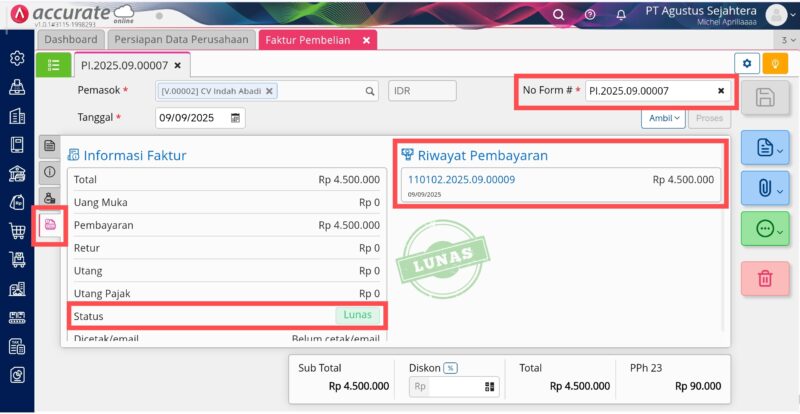Expand the blue document actions dropdown
Image resolution: width=800 pixels, height=414 pixels.
point(765,148)
